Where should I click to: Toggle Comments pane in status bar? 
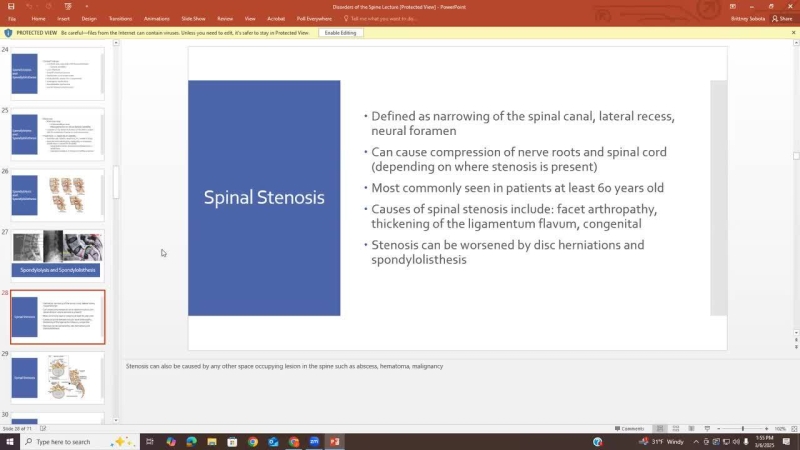click(632, 428)
